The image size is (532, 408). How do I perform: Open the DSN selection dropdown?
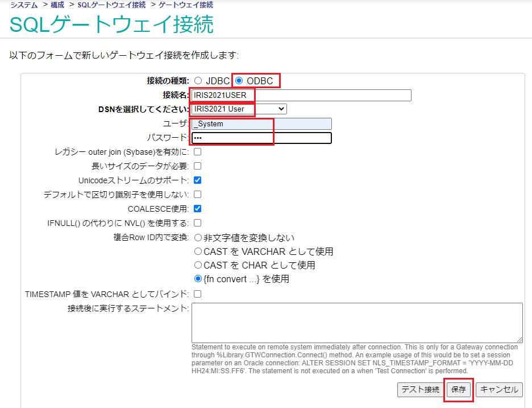click(239, 109)
